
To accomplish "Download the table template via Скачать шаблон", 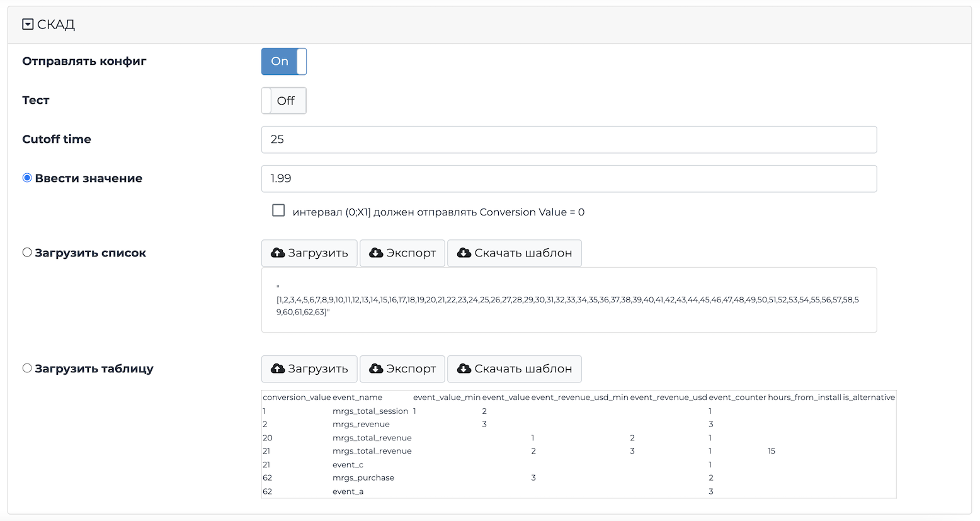I will point(514,369).
